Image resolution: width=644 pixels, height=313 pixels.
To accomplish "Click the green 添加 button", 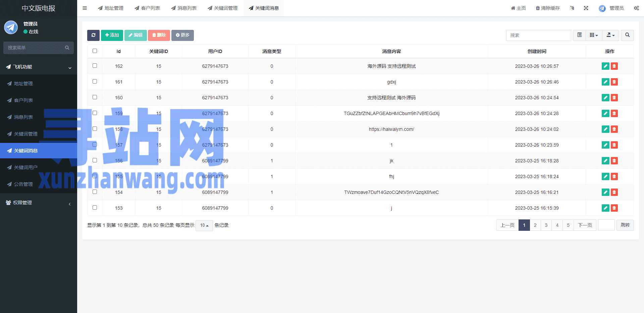I will click(x=112, y=35).
